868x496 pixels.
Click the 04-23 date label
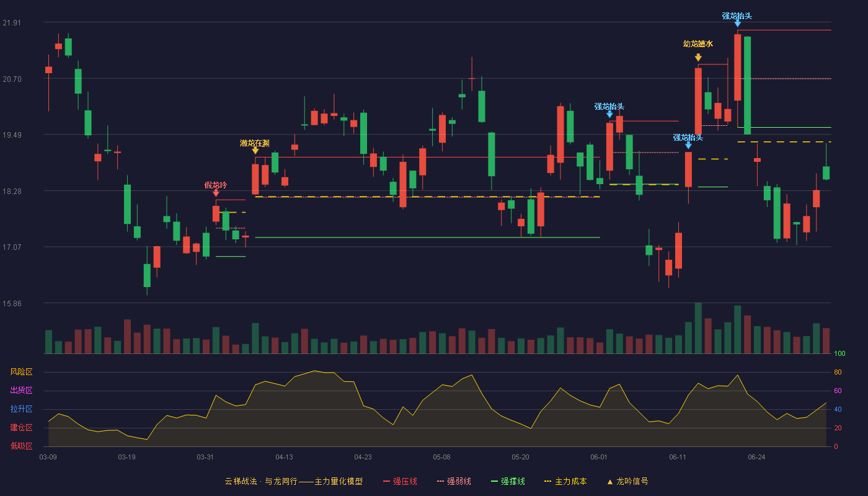[x=363, y=457]
